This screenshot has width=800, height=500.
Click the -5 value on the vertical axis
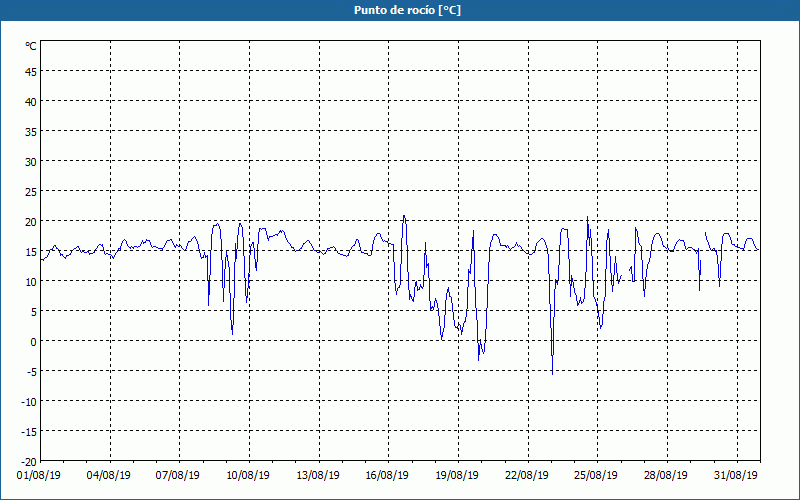click(x=32, y=372)
